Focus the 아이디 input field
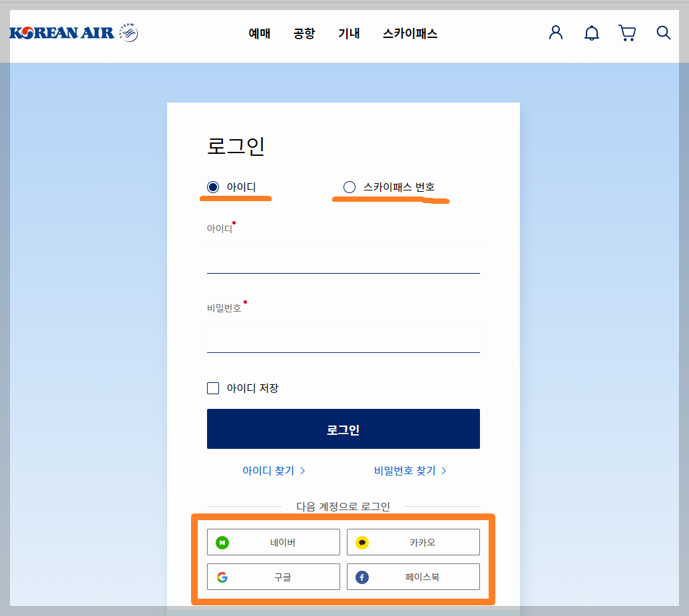 click(344, 255)
